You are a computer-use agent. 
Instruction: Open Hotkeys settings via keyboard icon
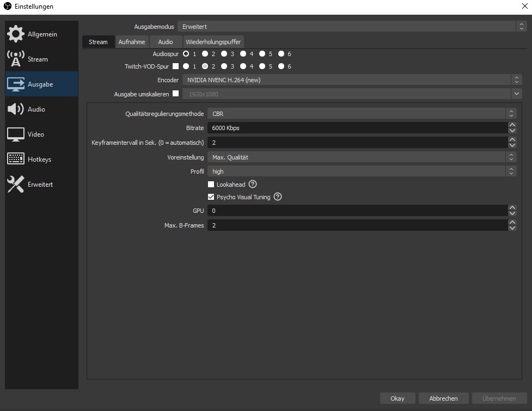pyautogui.click(x=16, y=159)
